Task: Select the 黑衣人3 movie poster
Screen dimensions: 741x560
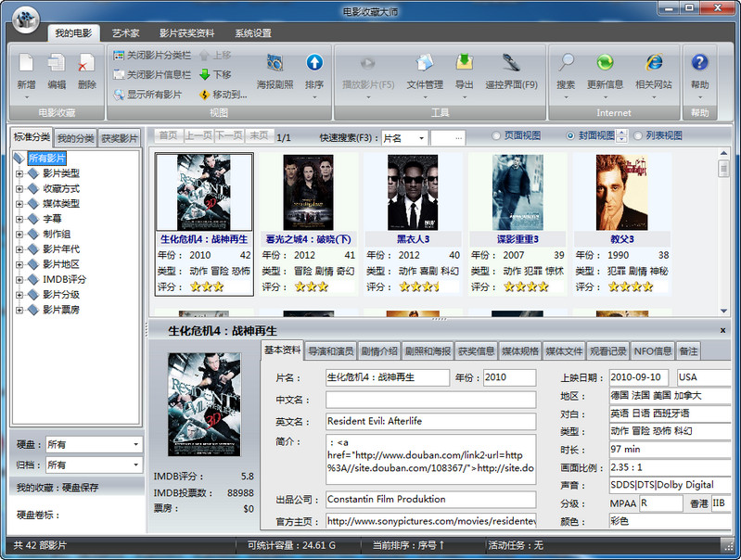Action: 413,192
